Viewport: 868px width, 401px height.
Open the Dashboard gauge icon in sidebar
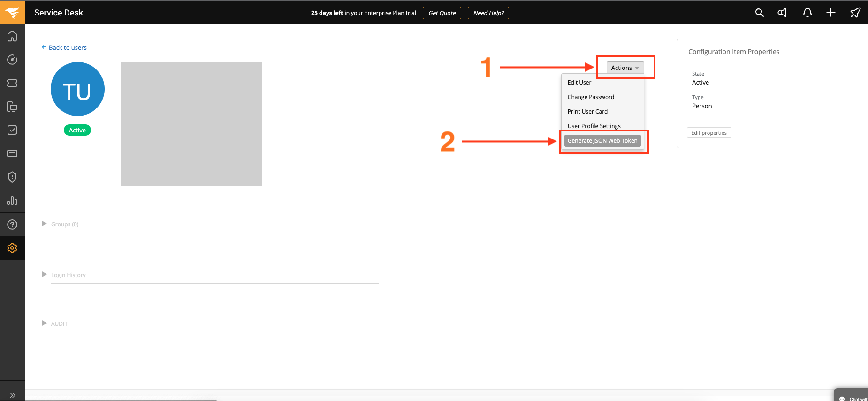(12, 60)
